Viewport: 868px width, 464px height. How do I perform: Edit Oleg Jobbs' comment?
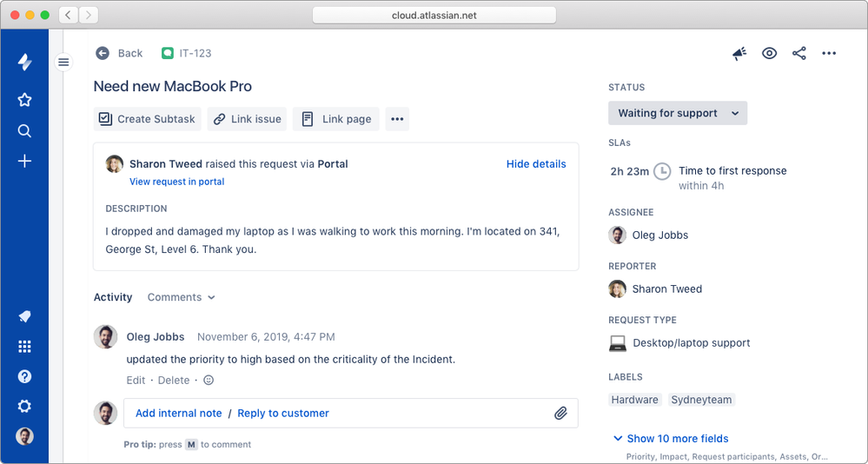(136, 381)
